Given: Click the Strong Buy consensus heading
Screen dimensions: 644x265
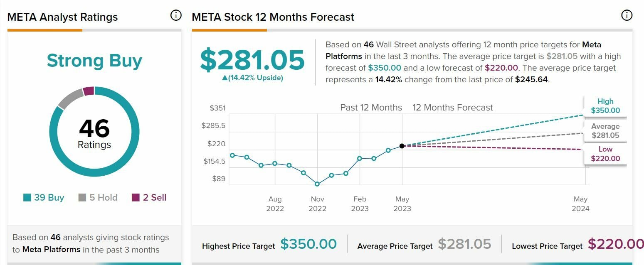Looking at the screenshot, I should click(x=94, y=61).
